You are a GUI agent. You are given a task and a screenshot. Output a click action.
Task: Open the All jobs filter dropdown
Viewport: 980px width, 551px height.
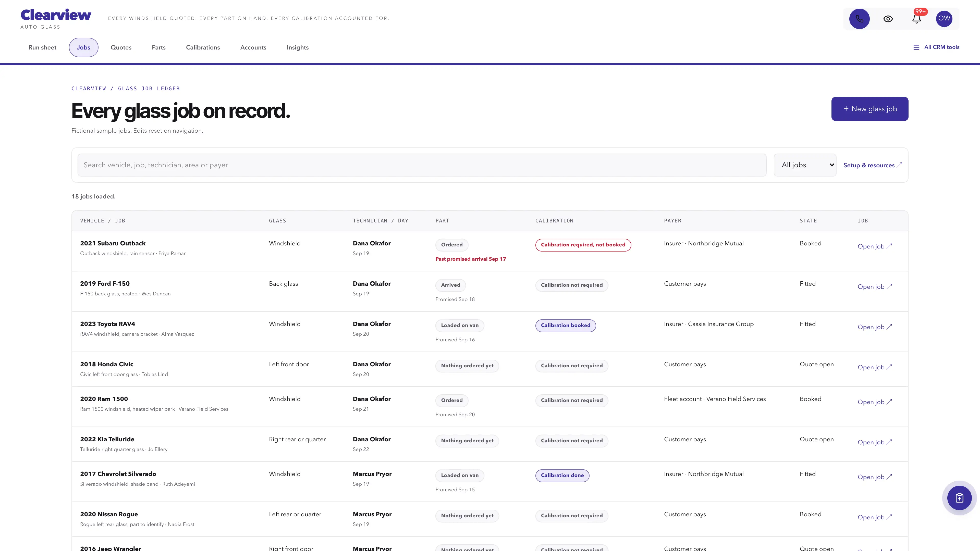click(x=805, y=165)
